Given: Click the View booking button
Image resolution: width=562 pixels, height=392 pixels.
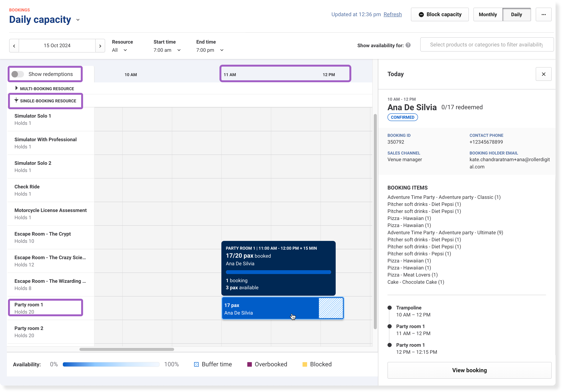Looking at the screenshot, I should (x=469, y=370).
